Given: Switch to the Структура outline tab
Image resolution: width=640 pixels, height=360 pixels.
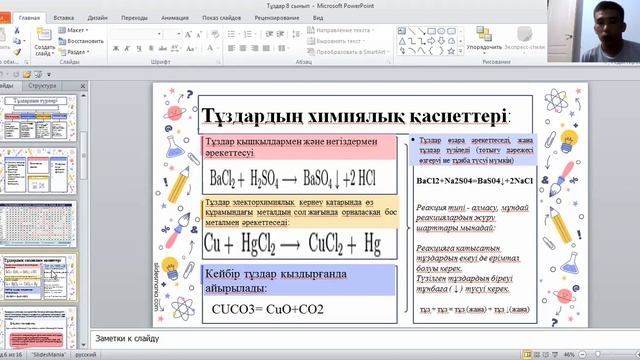Looking at the screenshot, I should point(42,86).
